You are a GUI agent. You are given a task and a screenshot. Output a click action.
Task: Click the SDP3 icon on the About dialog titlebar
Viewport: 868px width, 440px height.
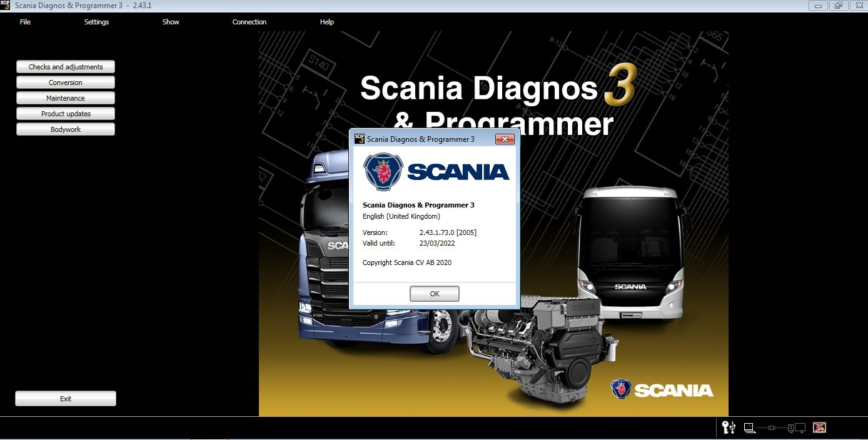coord(358,139)
